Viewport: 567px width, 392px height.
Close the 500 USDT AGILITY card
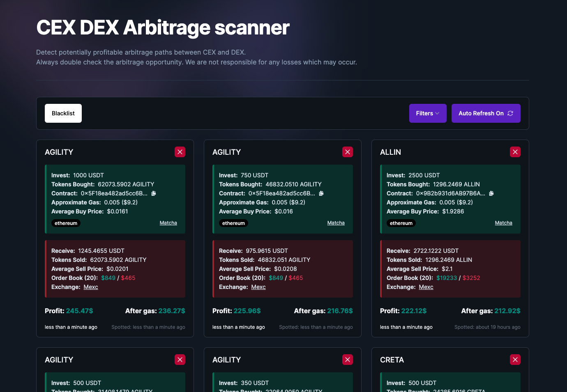coord(180,360)
